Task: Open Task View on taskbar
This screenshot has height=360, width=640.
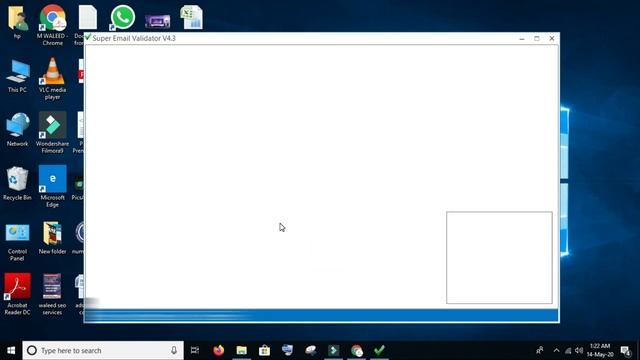Action: tap(195, 350)
